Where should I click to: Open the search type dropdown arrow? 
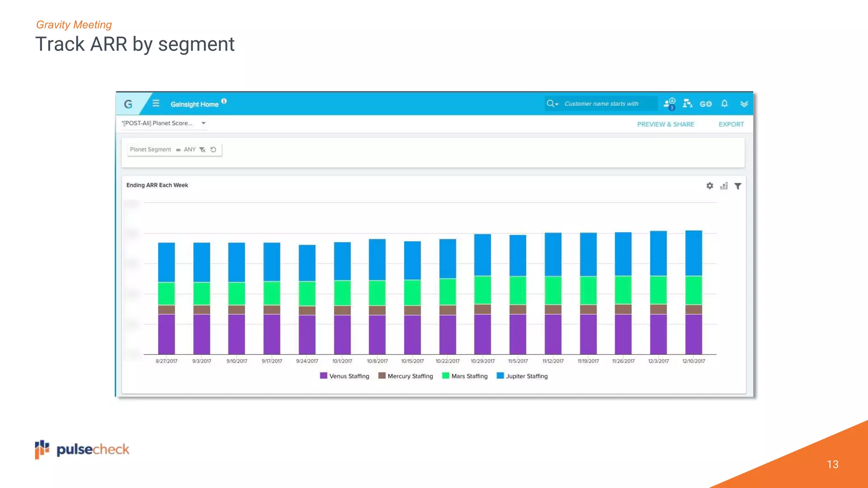pyautogui.click(x=556, y=104)
